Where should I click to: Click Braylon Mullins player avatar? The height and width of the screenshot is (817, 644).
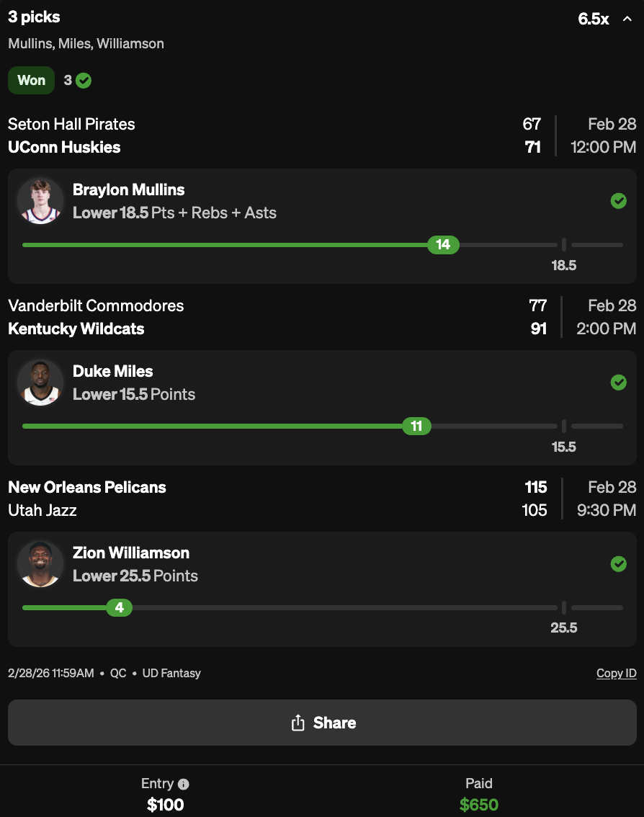tap(40, 201)
